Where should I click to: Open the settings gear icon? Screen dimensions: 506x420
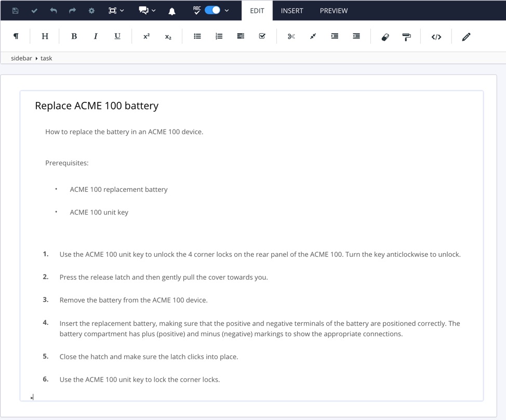[x=91, y=10]
